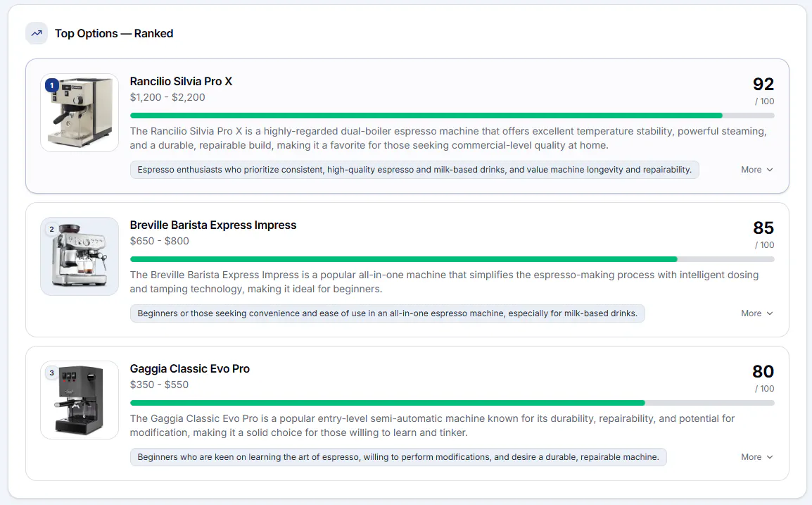Click the $650 - $800 price range
Screen dimensions: 812x505
pyautogui.click(x=160, y=241)
